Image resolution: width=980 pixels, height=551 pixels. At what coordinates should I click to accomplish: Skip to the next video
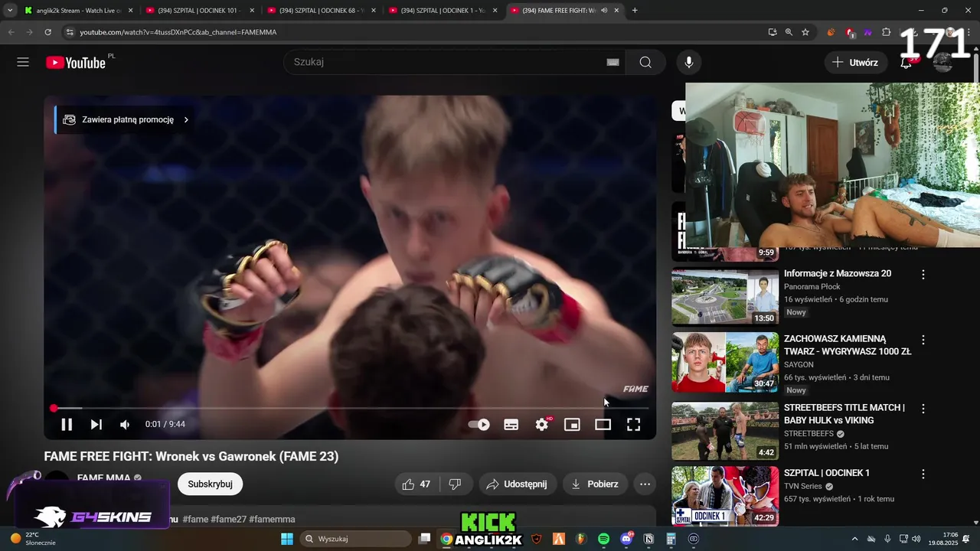click(96, 425)
